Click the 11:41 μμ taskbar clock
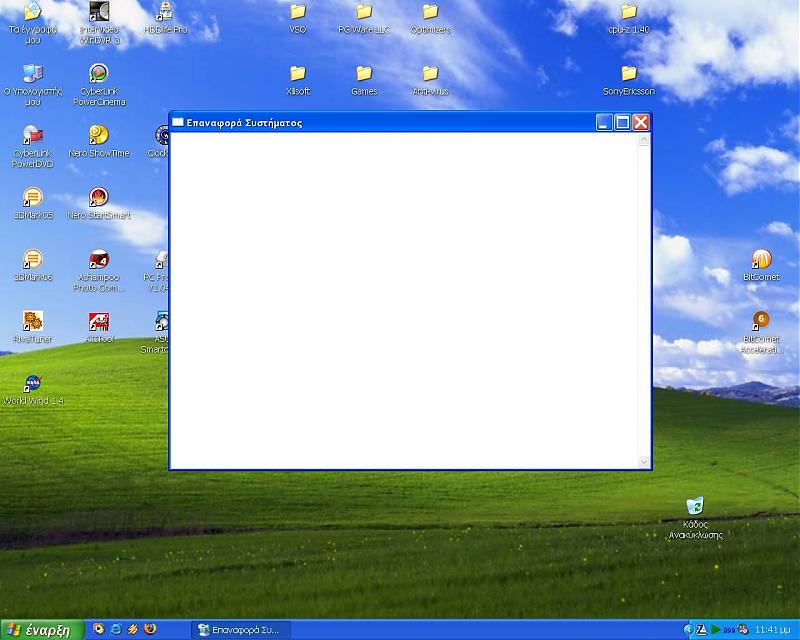The width and height of the screenshot is (800, 640). pos(772,630)
